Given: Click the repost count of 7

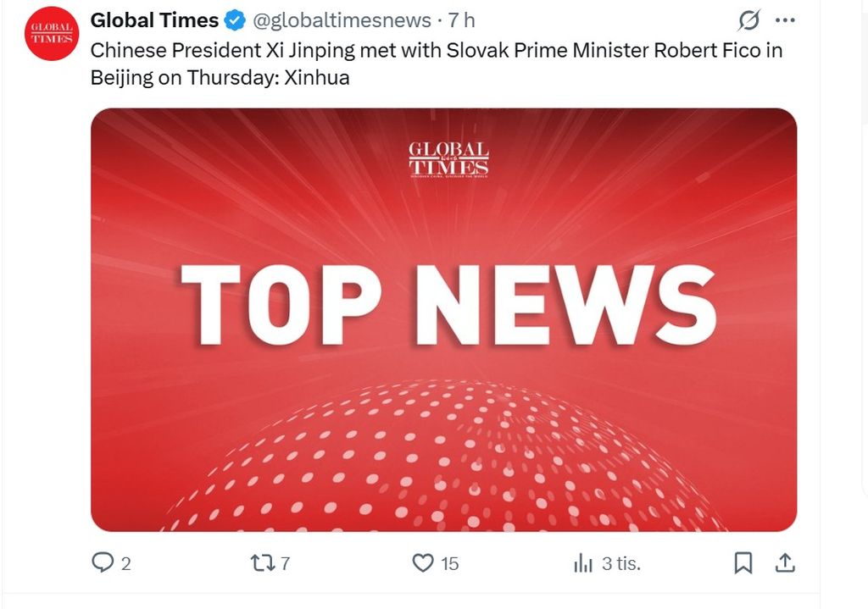Looking at the screenshot, I should tap(285, 563).
